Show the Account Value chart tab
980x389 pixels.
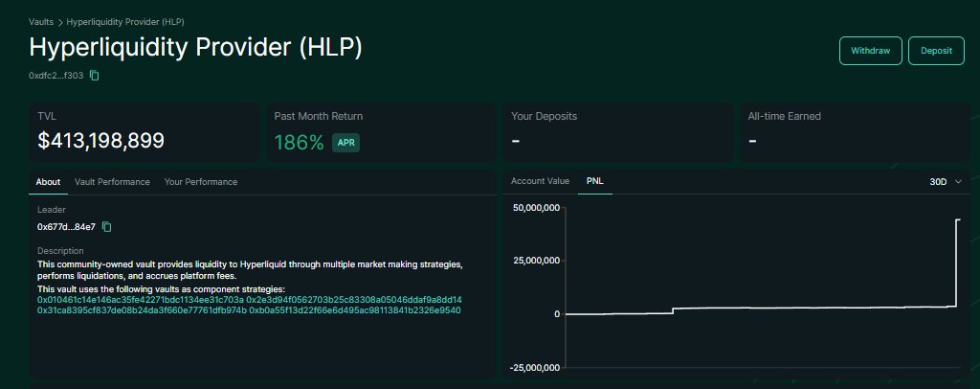(540, 181)
